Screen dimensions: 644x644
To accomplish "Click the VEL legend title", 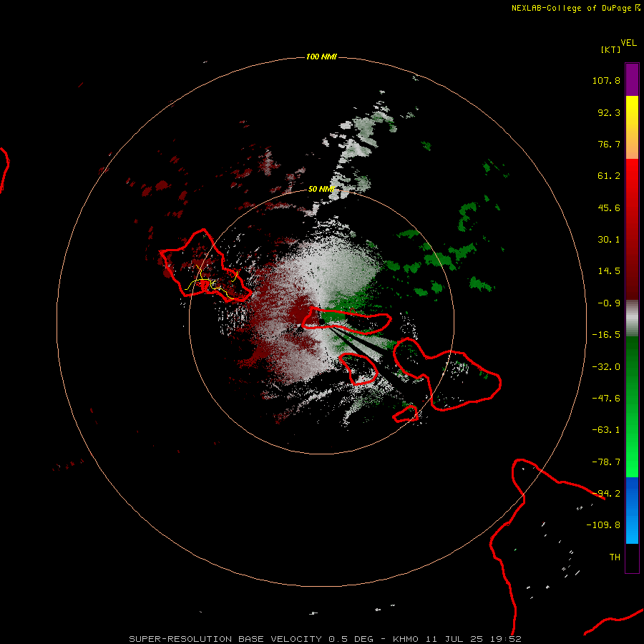I will click(x=629, y=43).
